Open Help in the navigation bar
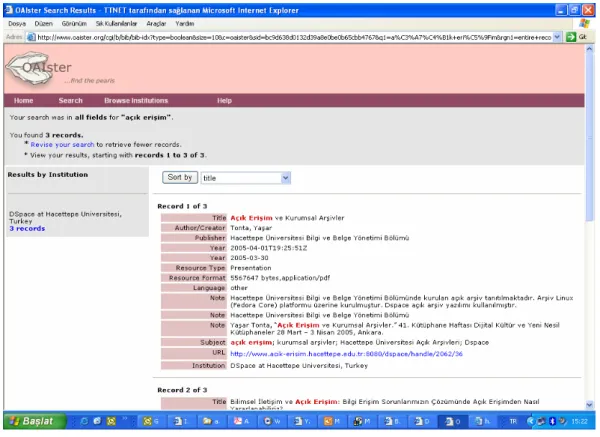The height and width of the screenshot is (437, 600). coord(224,101)
